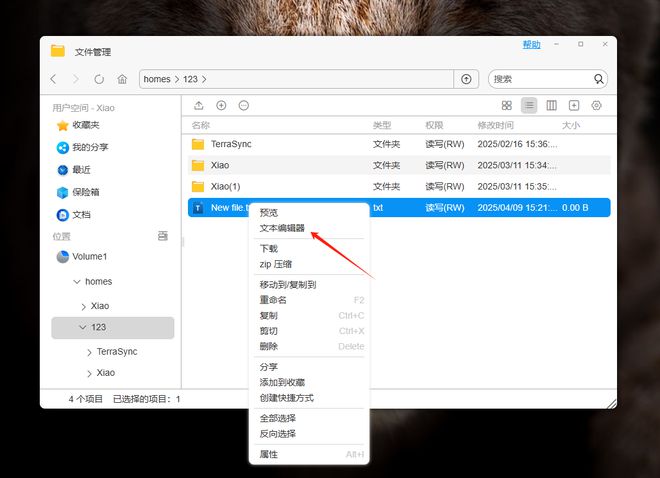Switch to column view layout
660x478 pixels.
(x=551, y=106)
